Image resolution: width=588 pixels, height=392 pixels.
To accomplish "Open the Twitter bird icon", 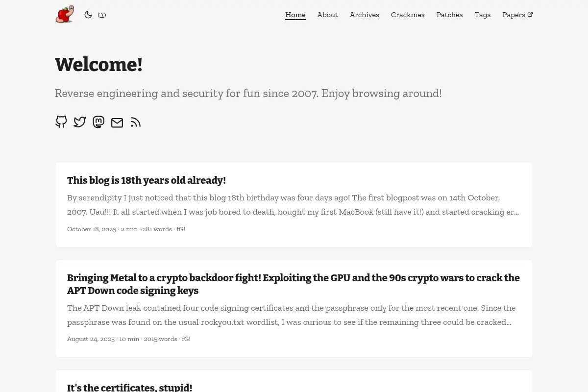I will 80,122.
